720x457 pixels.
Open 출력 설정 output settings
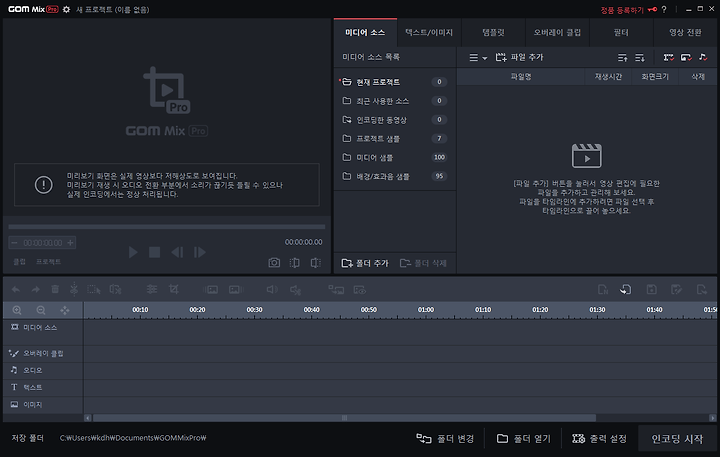point(599,439)
